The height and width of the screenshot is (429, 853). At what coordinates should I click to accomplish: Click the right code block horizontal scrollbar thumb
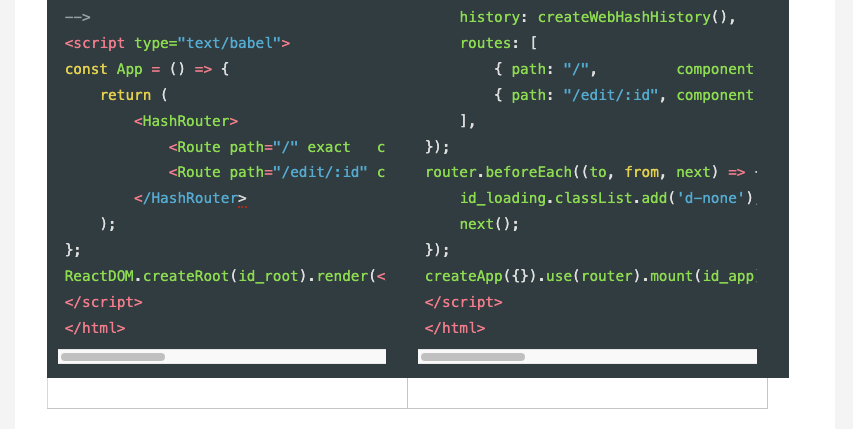473,357
